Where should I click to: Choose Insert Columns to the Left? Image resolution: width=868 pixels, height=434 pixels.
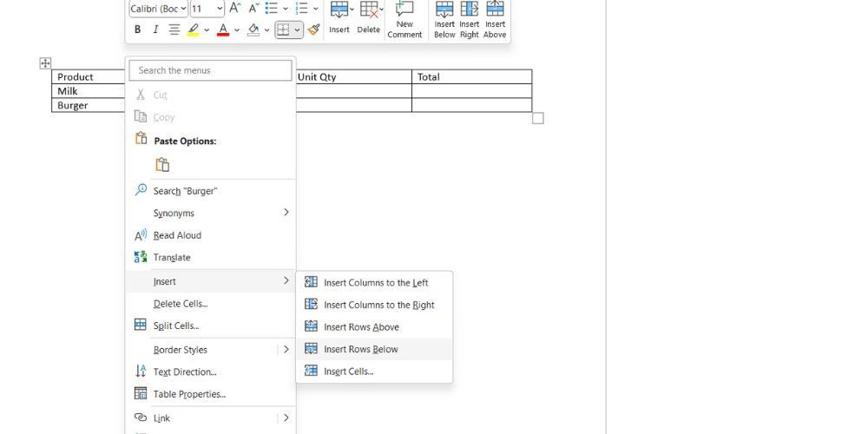click(x=374, y=283)
